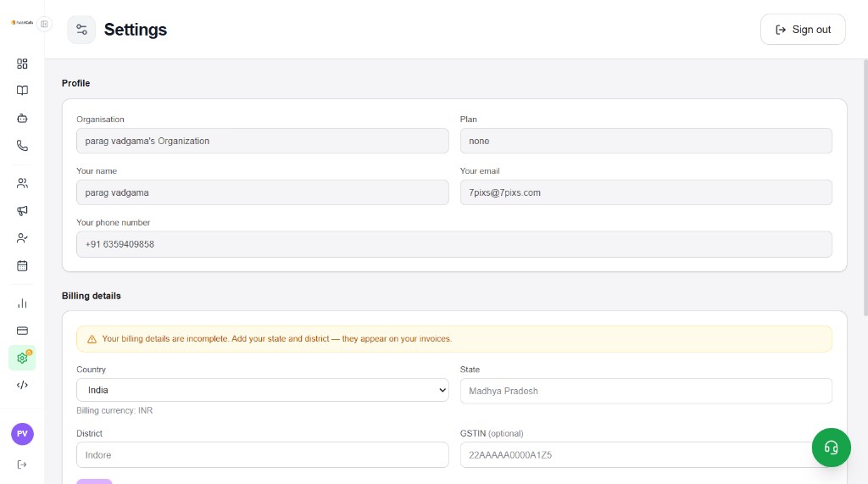The height and width of the screenshot is (484, 868).
Task: Click the Settings page heading
Action: tap(135, 30)
